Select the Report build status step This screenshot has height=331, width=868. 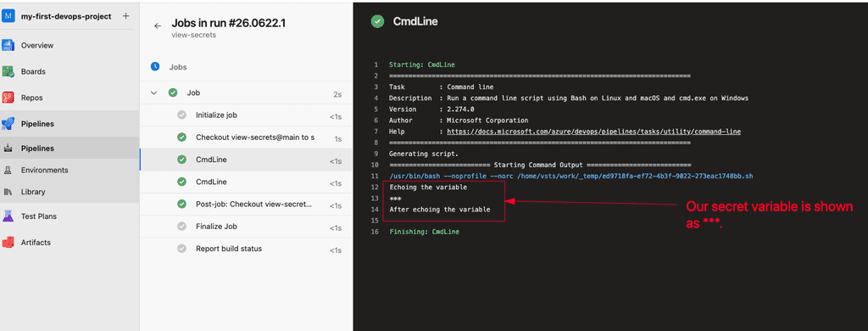click(x=247, y=249)
